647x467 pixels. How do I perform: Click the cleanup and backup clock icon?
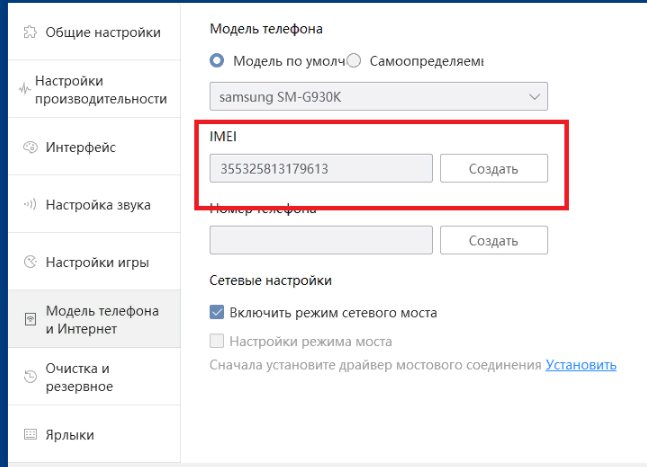[x=29, y=377]
